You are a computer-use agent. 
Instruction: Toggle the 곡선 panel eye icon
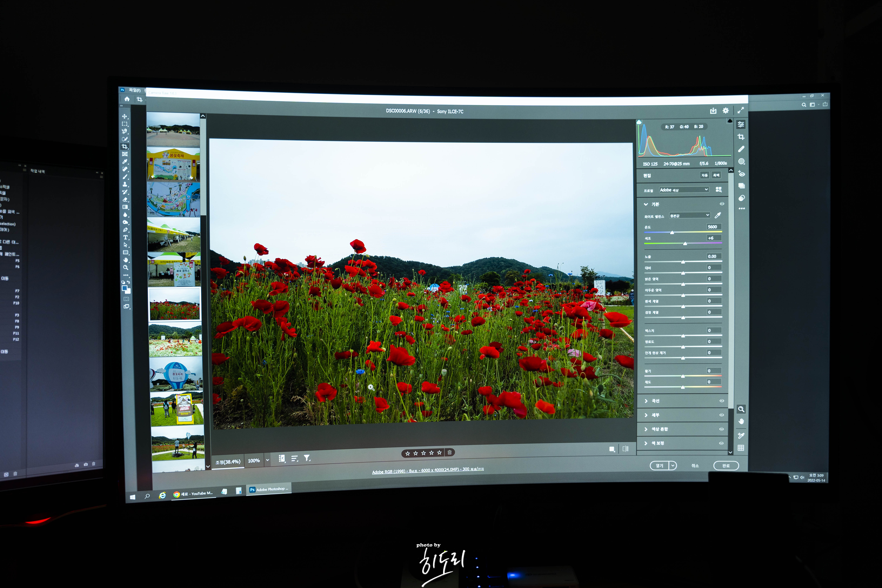click(721, 401)
